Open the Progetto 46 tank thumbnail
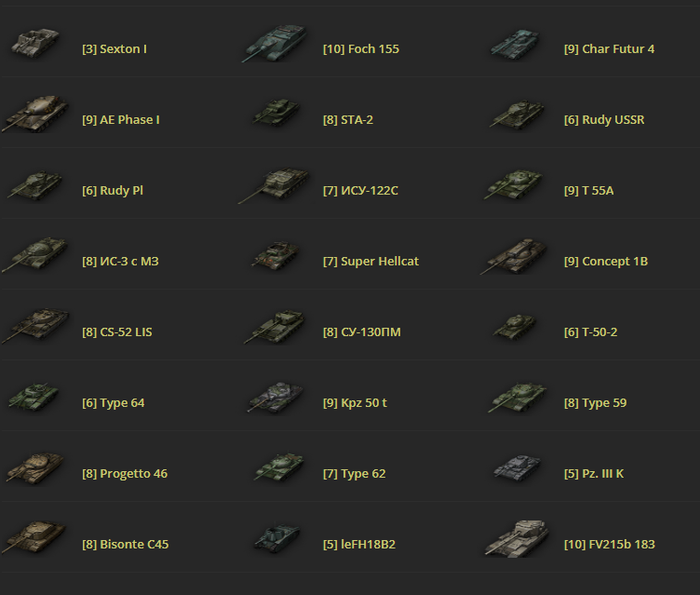This screenshot has height=595, width=700. (34, 467)
